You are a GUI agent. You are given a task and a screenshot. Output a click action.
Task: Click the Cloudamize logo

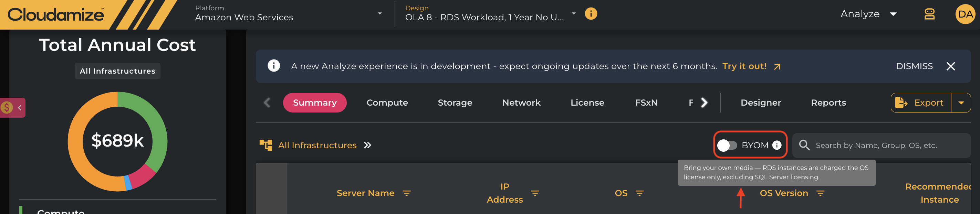point(55,14)
